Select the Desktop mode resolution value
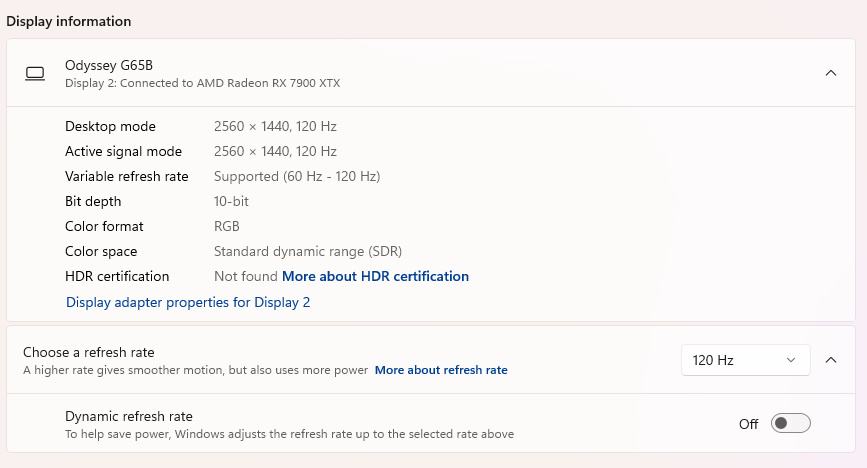 coord(275,126)
